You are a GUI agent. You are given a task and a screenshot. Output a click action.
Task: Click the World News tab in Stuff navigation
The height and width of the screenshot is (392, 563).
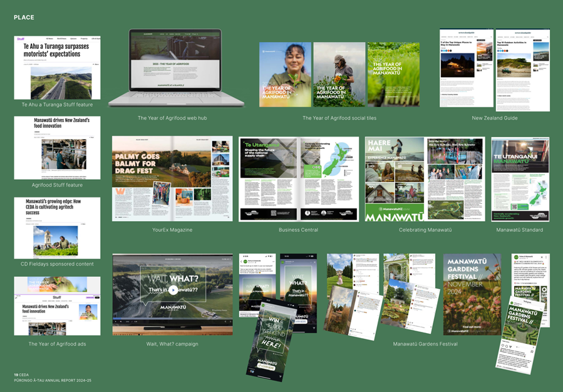point(60,39)
